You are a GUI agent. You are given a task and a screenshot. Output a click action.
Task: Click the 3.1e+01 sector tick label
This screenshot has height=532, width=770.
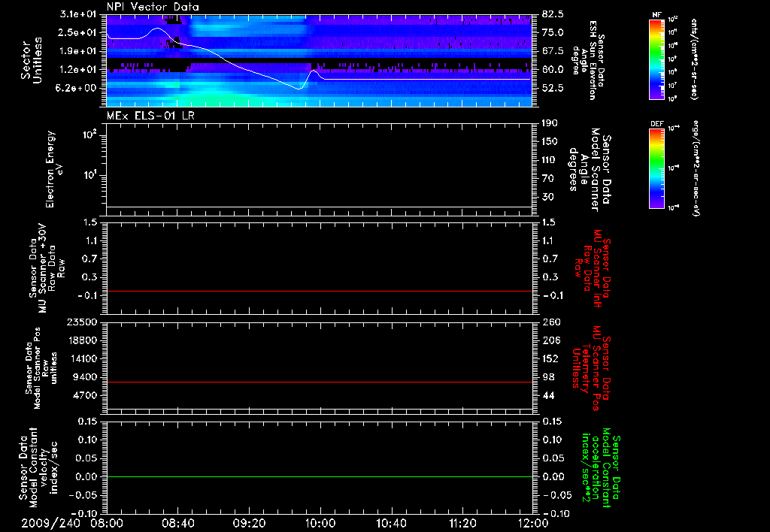pyautogui.click(x=78, y=14)
